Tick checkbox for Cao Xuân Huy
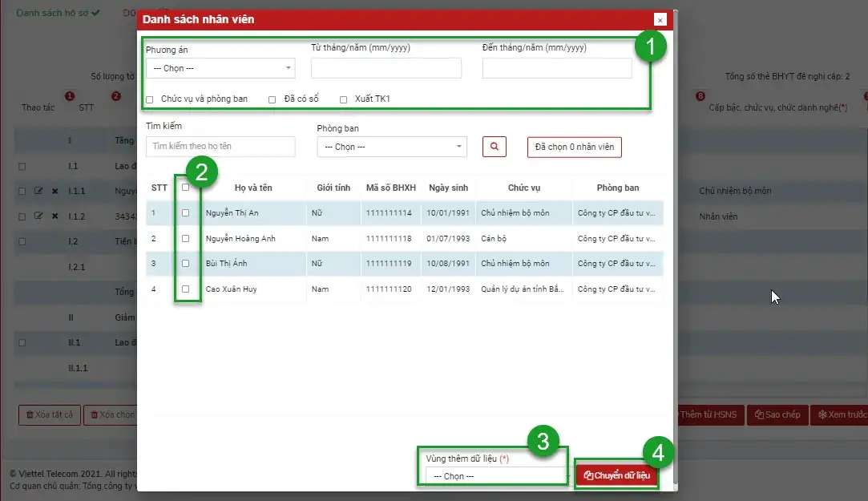 pyautogui.click(x=185, y=289)
